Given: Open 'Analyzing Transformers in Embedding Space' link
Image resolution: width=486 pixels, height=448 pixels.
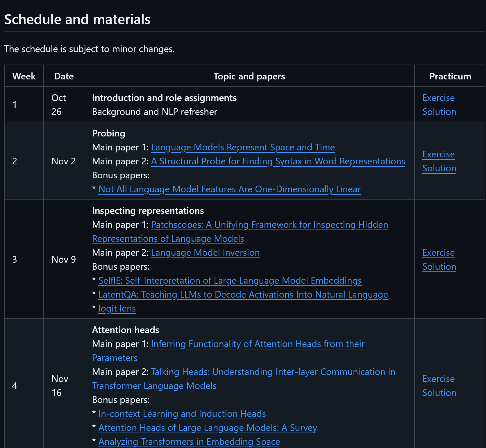Looking at the screenshot, I should [189, 442].
